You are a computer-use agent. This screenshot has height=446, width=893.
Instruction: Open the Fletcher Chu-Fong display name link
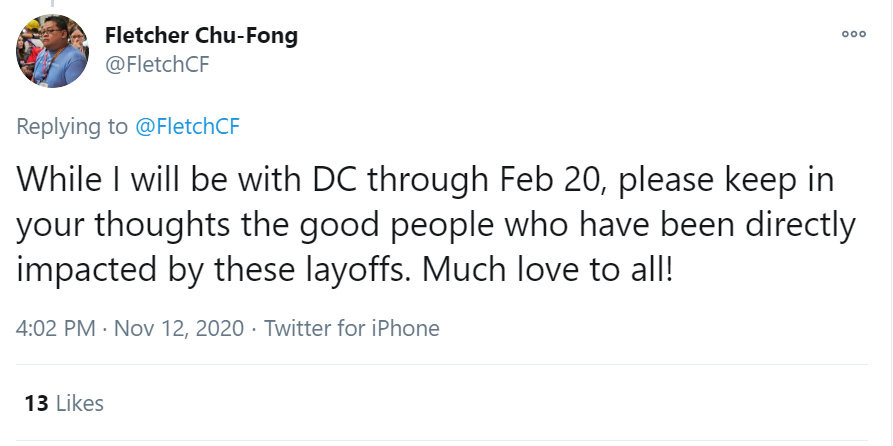pyautogui.click(x=201, y=36)
